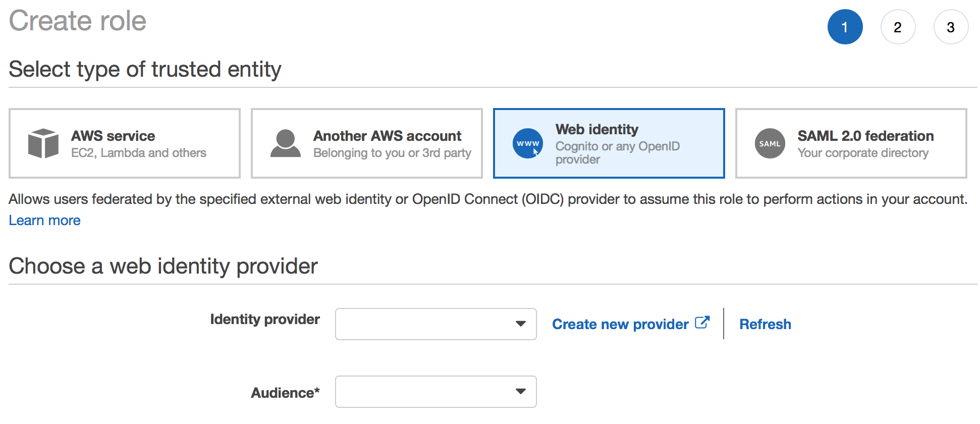Go to step 1 in the wizard indicator
Image resolution: width=980 pixels, height=424 pixels.
coord(845,27)
